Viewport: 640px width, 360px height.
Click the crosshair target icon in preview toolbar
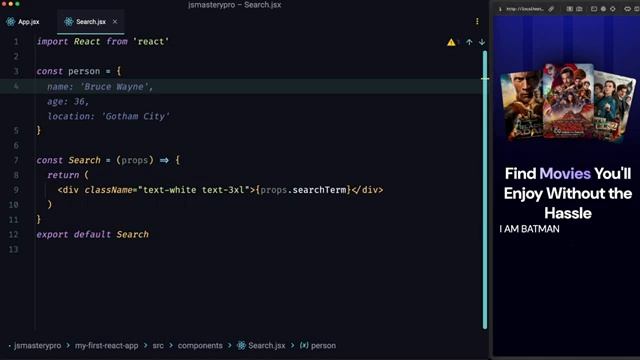pyautogui.click(x=613, y=9)
